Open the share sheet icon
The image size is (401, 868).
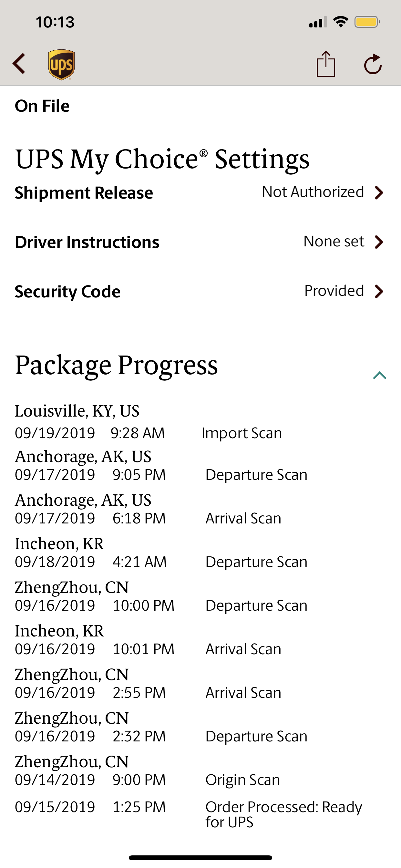tap(326, 64)
